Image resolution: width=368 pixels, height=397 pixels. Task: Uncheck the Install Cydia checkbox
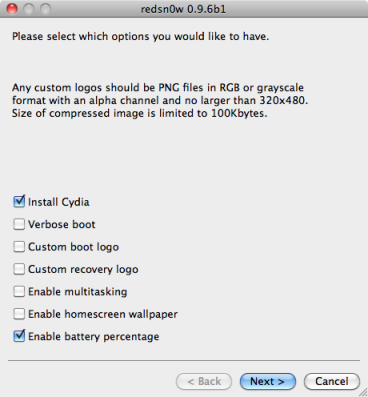(x=19, y=202)
